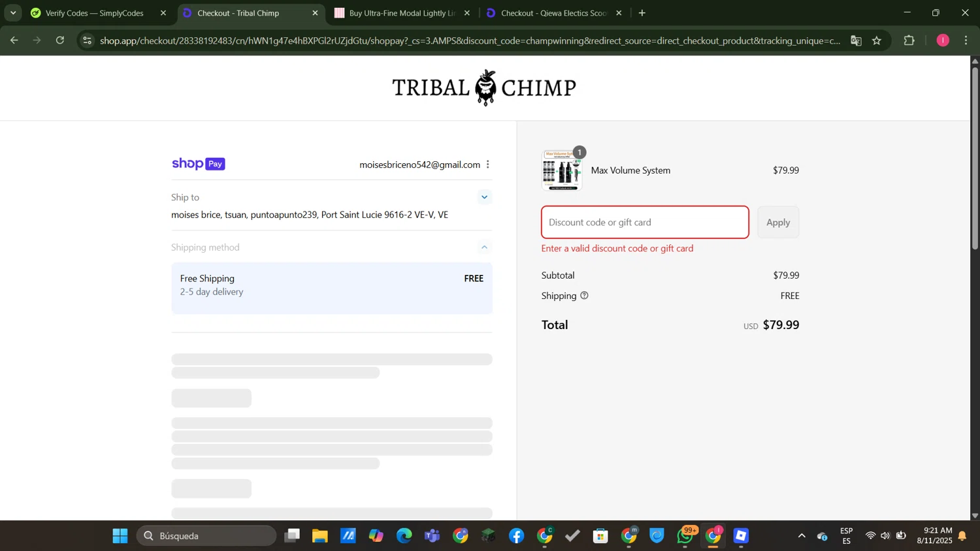Click the taskbar Búsqueda search box
The width and height of the screenshot is (980, 551).
tap(206, 536)
